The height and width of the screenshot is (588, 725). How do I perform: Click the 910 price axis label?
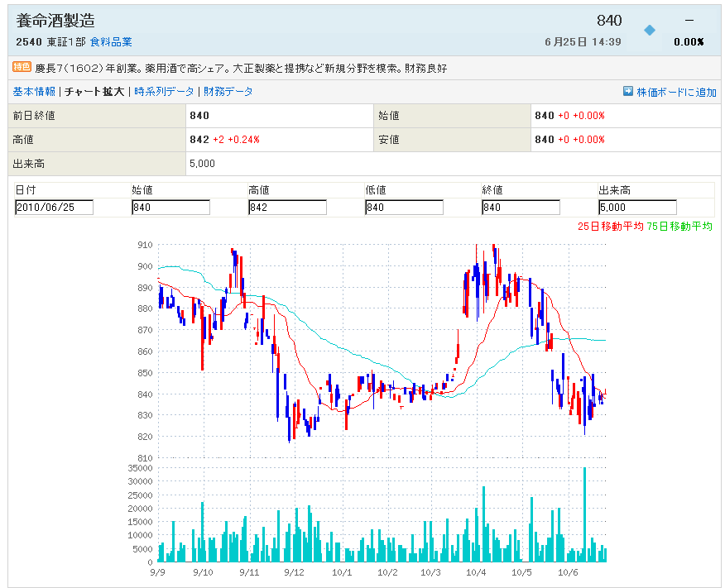click(x=145, y=245)
